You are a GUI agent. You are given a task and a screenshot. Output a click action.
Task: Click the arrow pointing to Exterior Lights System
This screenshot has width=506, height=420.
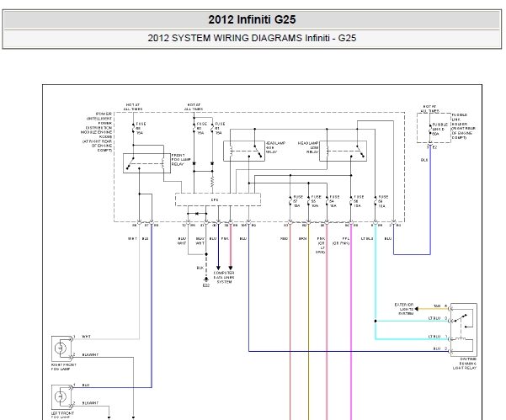[417, 309]
